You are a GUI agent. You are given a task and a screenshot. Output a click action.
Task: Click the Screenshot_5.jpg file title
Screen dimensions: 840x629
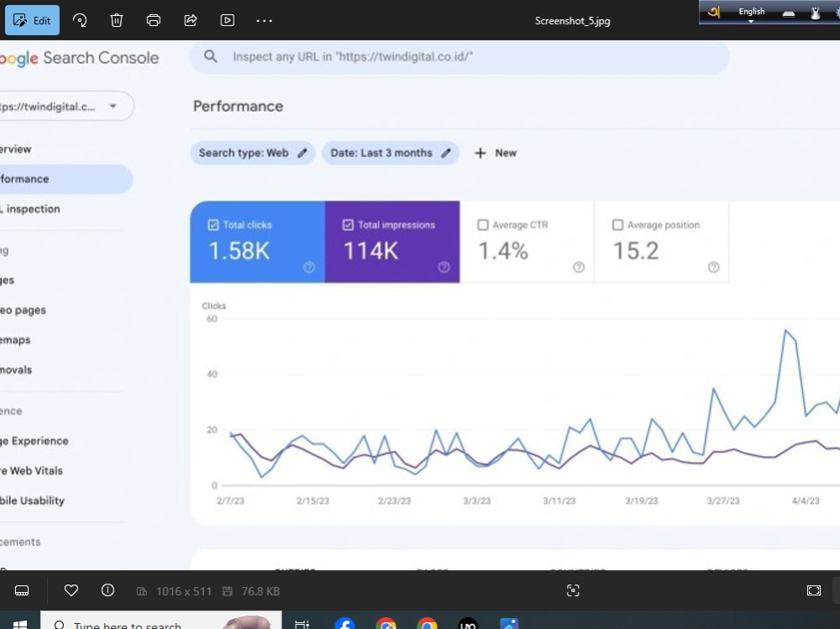pyautogui.click(x=572, y=21)
